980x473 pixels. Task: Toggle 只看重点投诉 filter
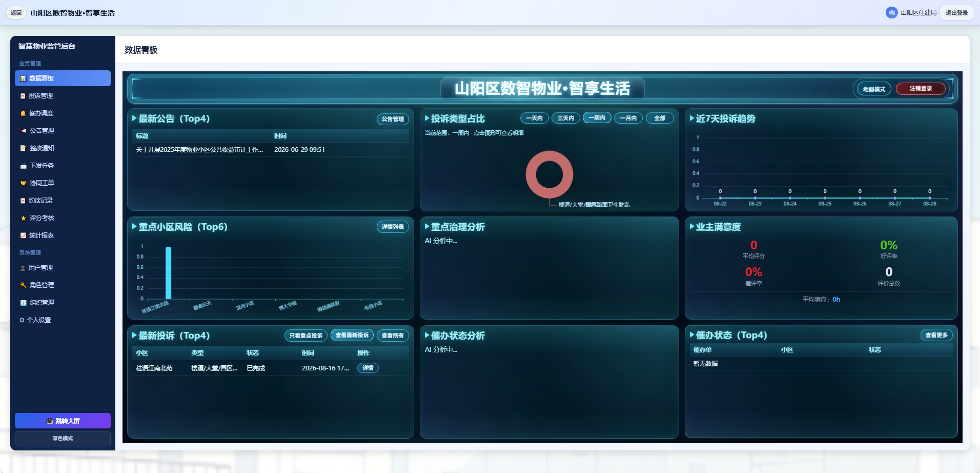click(306, 336)
